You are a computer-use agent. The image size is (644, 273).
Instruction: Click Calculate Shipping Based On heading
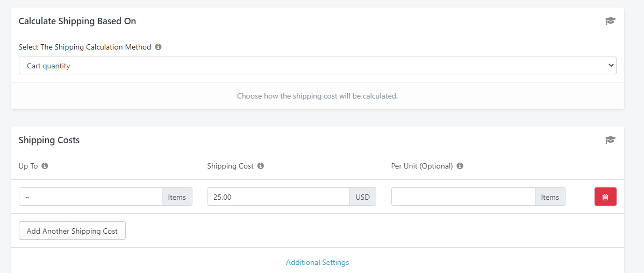tap(77, 21)
